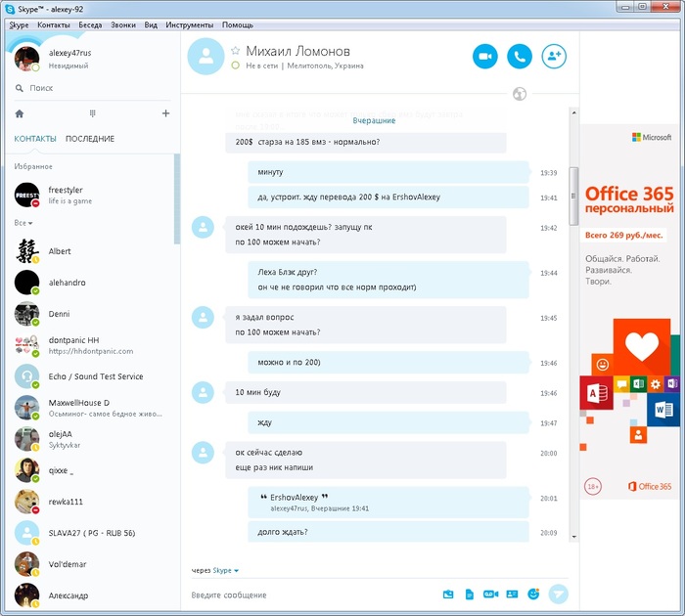Send a file using document icon
Screen dimensions: 685x616
469,594
